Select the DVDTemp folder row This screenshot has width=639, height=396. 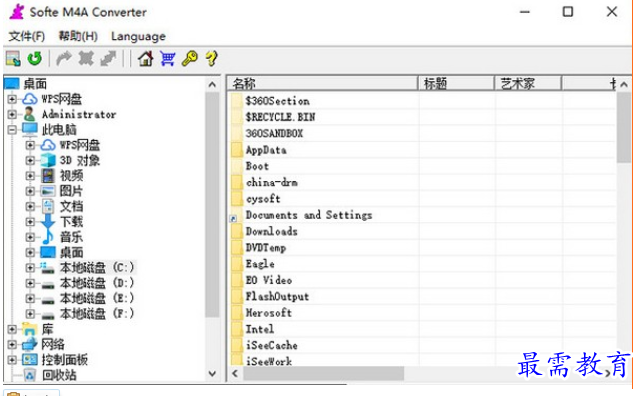422,248
